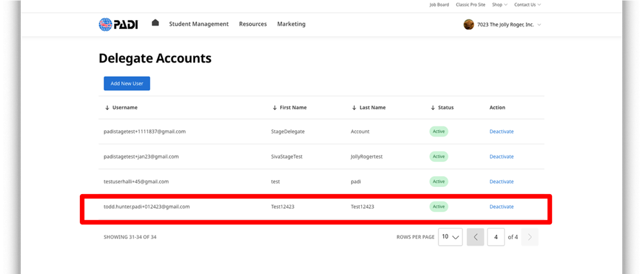Click the account avatar picture
644x274 pixels.
469,24
